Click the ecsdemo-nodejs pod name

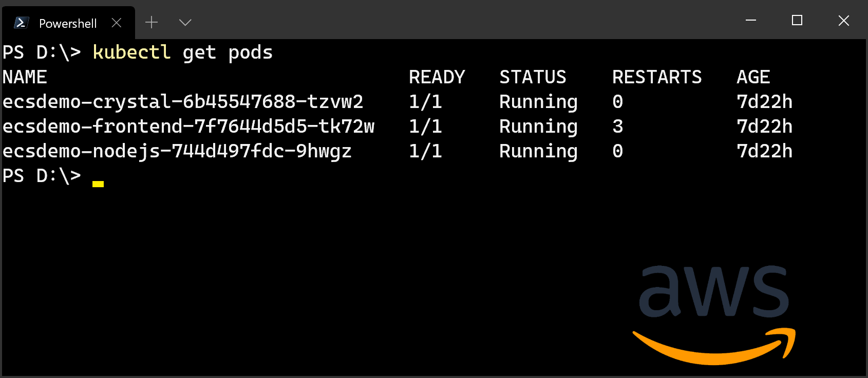point(177,151)
